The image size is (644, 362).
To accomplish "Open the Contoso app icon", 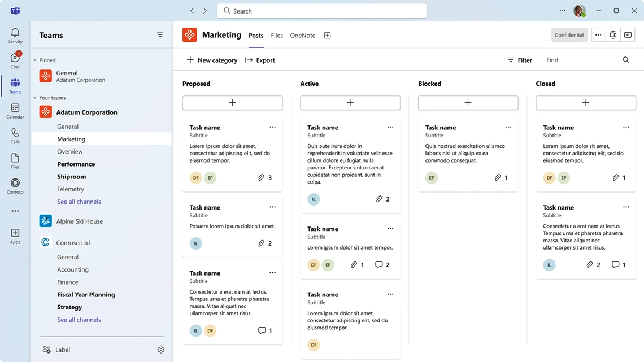I will 15,186.
